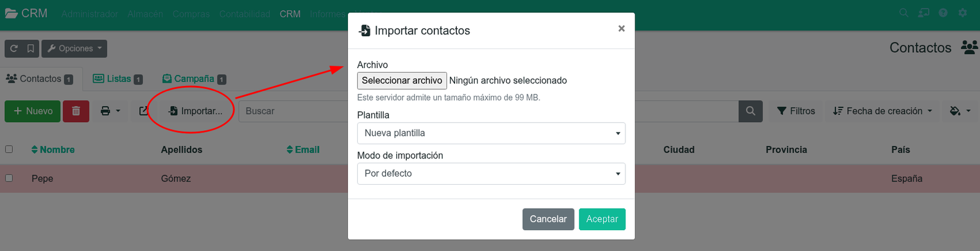Click the País column header
The image size is (980, 251).
tap(900, 150)
